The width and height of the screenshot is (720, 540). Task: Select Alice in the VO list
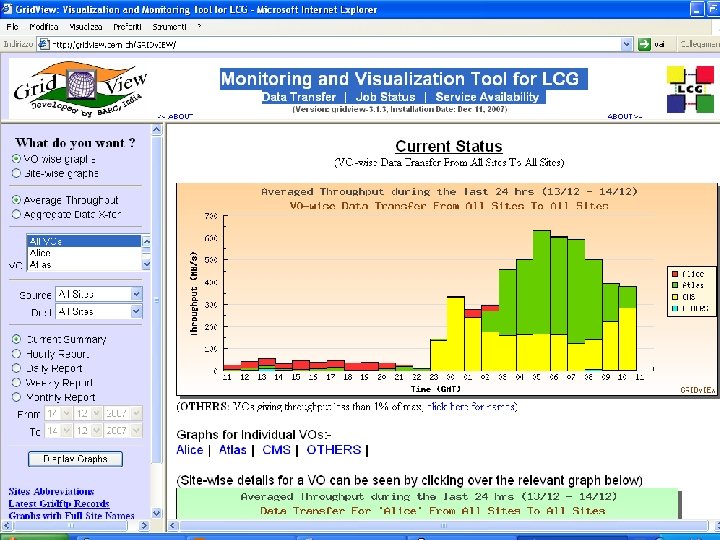84,253
